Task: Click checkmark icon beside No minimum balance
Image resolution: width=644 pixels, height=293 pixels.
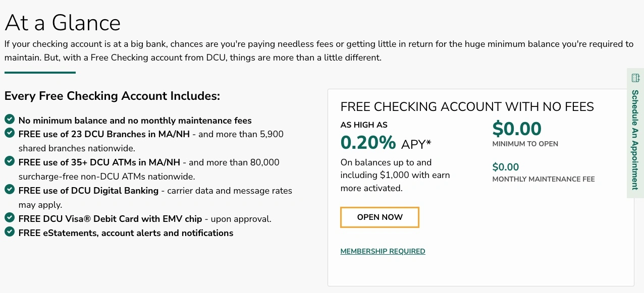Action: [9, 120]
